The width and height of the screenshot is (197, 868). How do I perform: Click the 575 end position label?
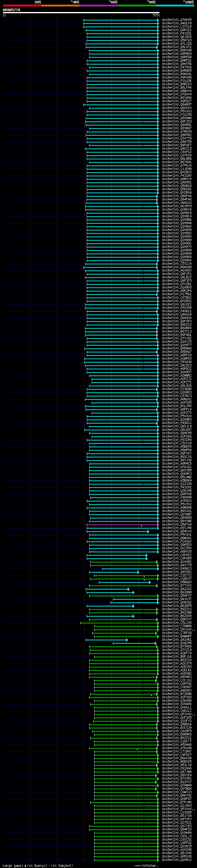(x=155, y=15)
